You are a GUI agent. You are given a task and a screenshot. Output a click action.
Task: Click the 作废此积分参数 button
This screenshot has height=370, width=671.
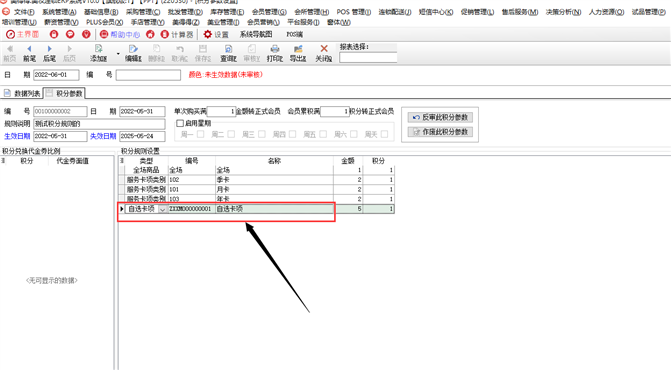pos(440,132)
